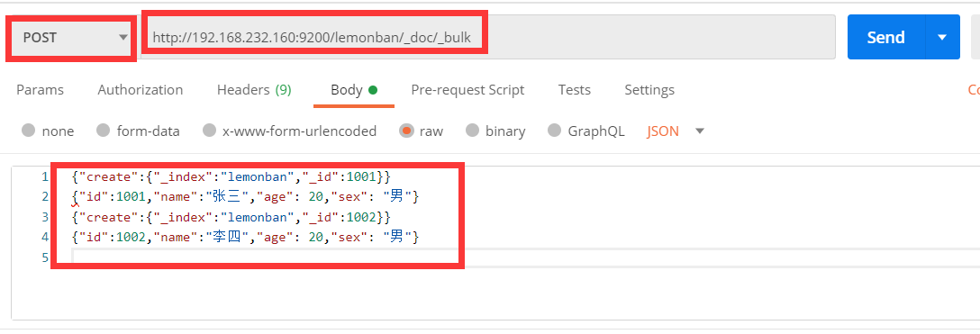Click the request URL field
The width and height of the screenshot is (980, 334).
[489, 38]
